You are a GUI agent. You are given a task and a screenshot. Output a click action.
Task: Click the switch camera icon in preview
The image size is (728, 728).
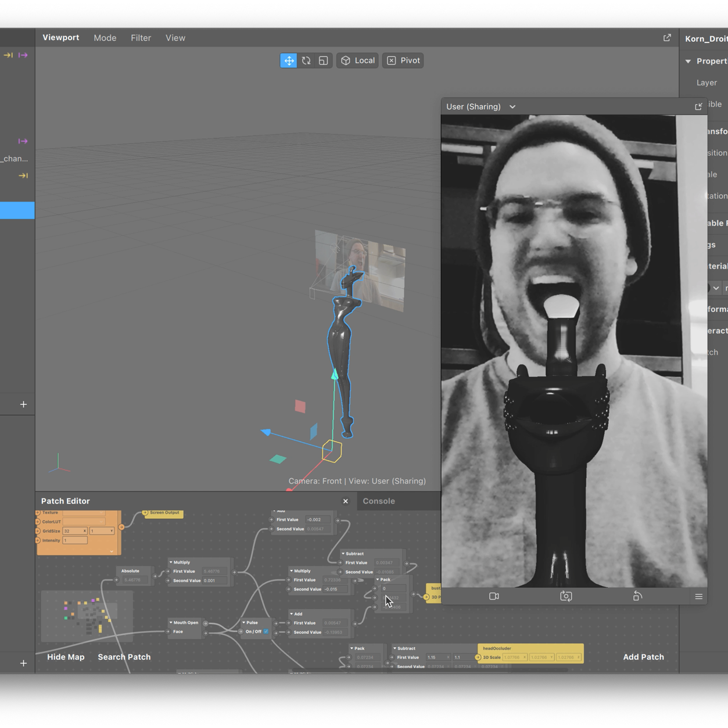(566, 596)
